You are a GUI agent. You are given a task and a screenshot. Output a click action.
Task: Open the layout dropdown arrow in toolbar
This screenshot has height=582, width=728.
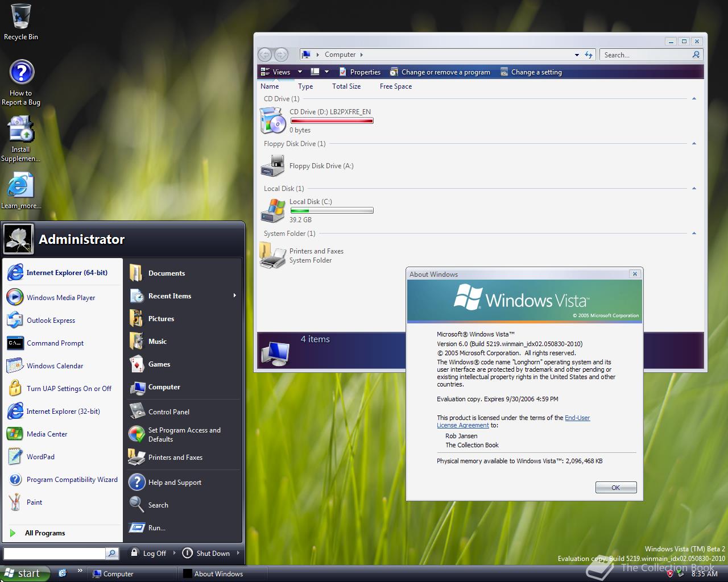326,72
